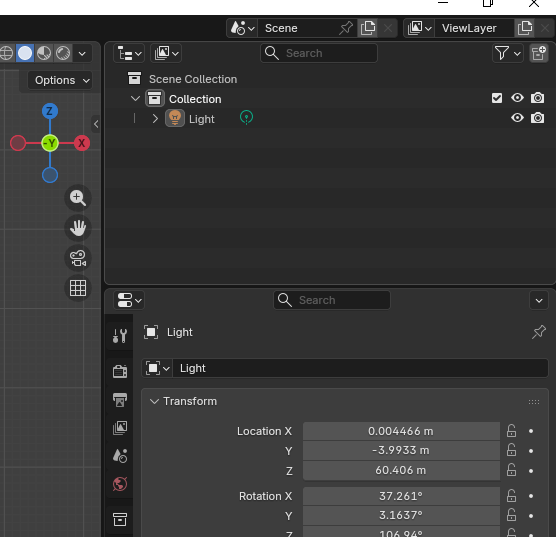
Task: Open viewport shading options dropdown
Action: pyautogui.click(x=82, y=54)
